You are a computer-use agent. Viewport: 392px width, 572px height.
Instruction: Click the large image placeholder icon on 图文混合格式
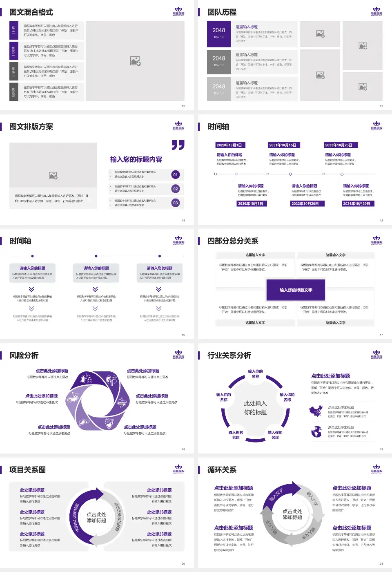pos(135,61)
